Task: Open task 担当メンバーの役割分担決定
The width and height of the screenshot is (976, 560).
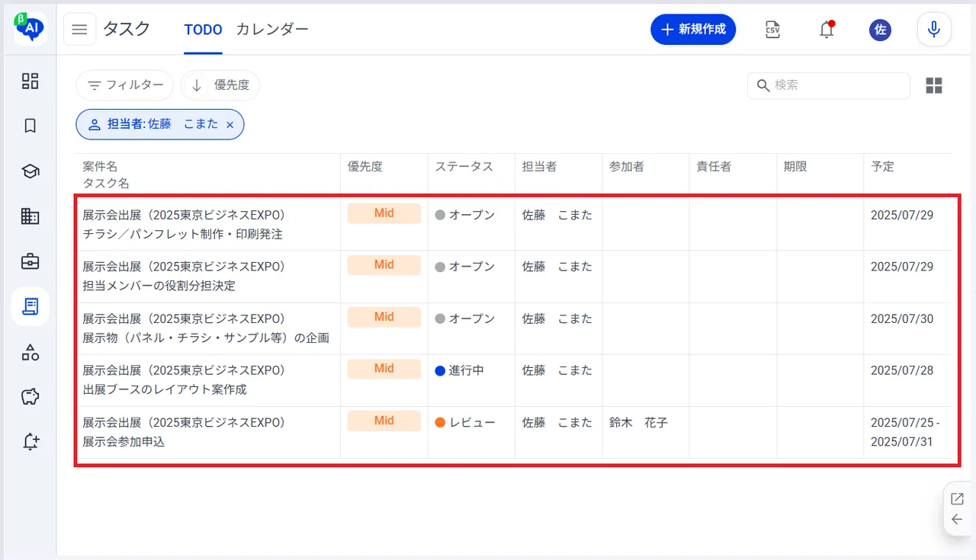Action: (x=159, y=286)
